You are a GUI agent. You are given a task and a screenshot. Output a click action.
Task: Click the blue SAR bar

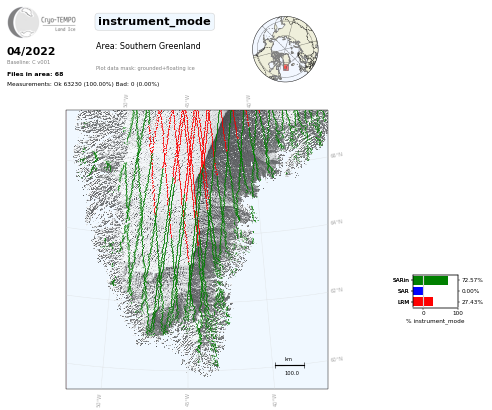pos(418,291)
